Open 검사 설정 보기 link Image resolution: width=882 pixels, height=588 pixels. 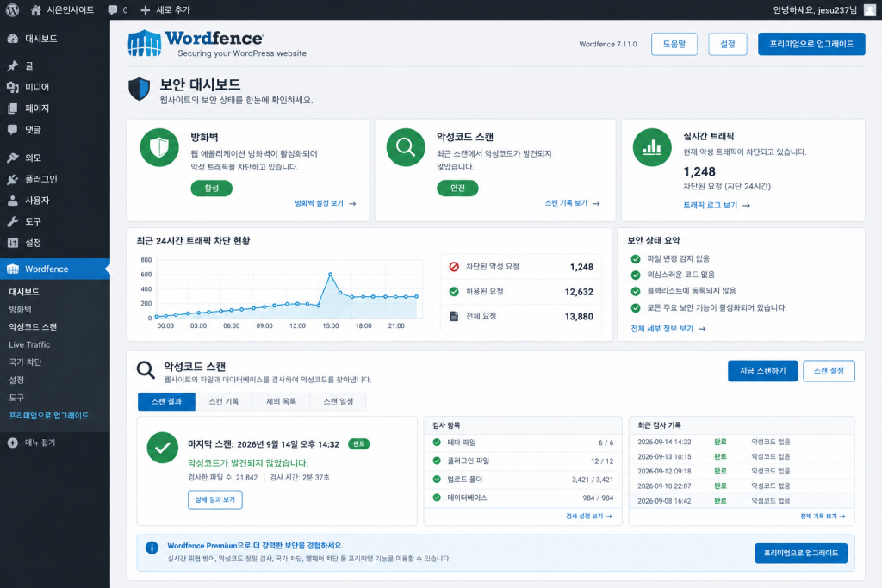pos(589,516)
